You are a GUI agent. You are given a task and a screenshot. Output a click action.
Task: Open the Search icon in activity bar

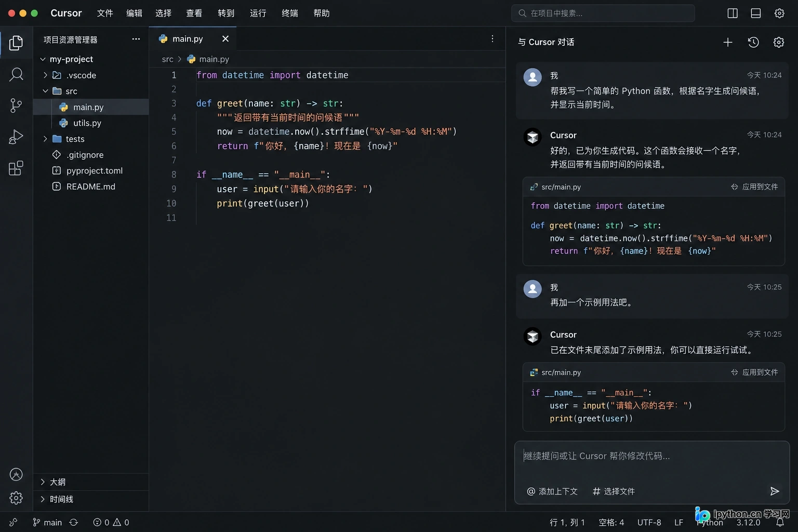point(16,74)
